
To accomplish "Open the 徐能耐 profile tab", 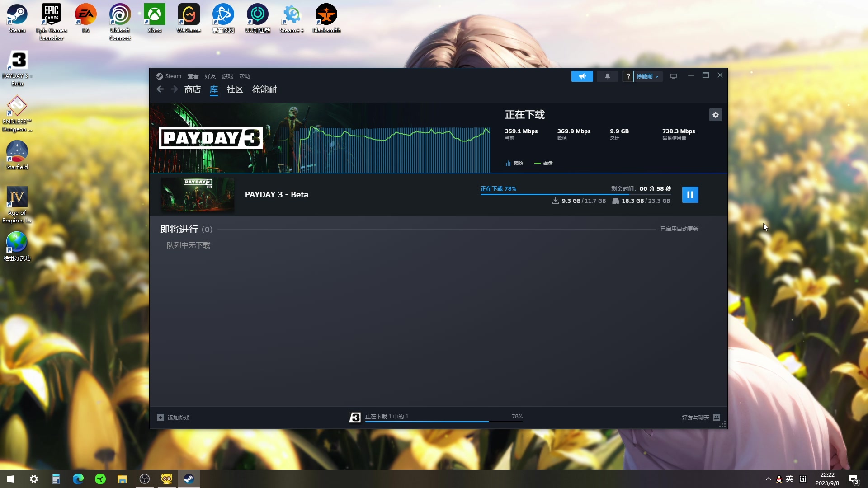I will click(x=264, y=89).
